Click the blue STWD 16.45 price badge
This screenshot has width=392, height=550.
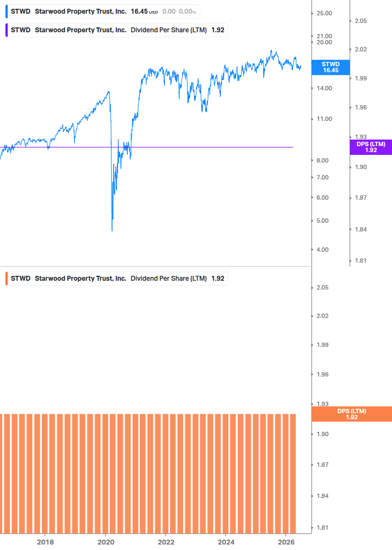331,67
